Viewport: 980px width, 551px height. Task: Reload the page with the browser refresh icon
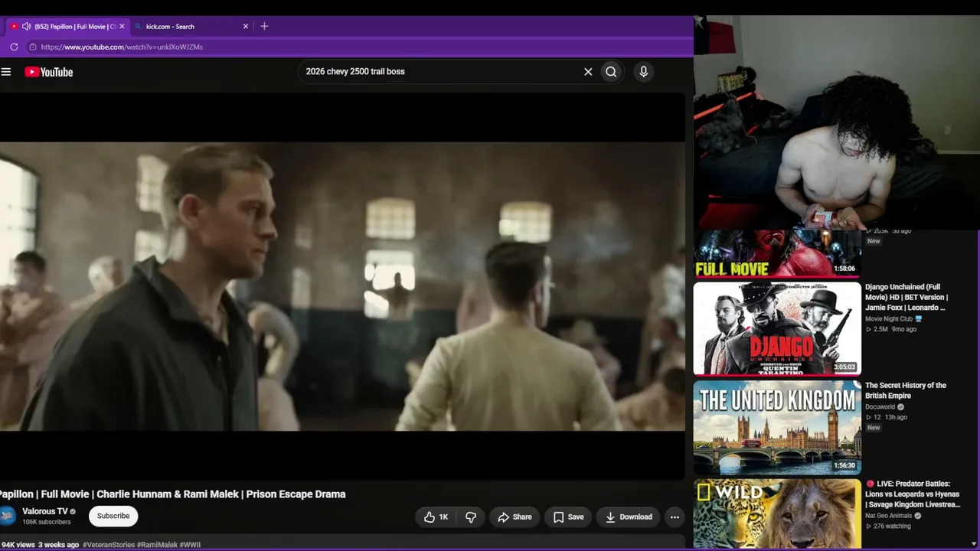pos(14,47)
